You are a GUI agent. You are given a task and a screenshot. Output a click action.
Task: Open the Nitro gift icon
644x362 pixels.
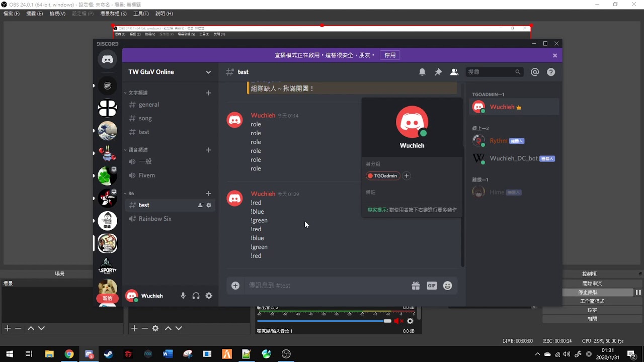(416, 286)
